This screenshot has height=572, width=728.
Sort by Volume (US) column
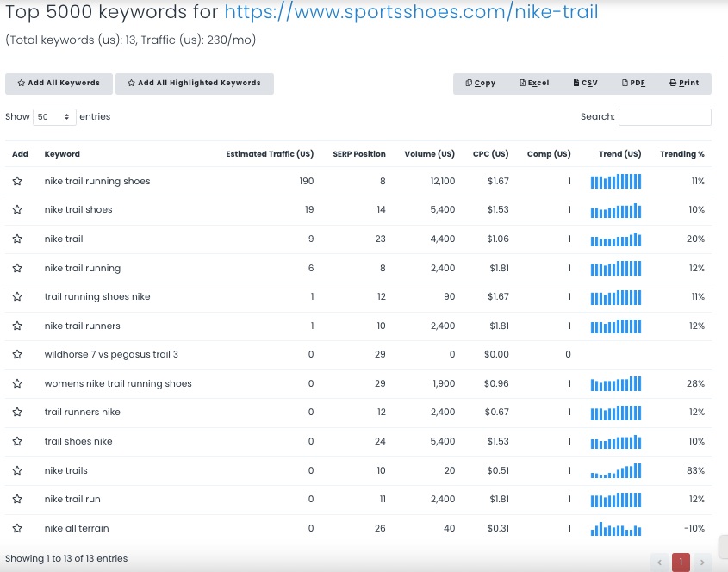[x=429, y=154]
